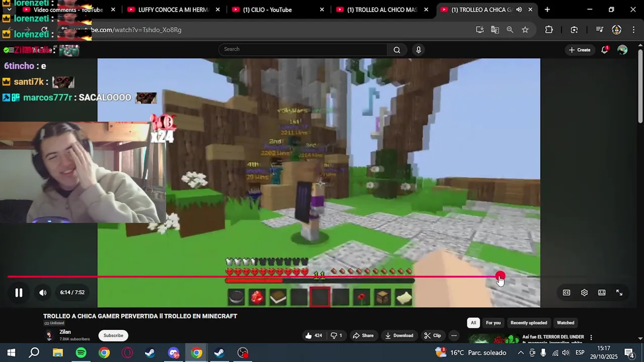Click the screenshot capture extension icon
This screenshot has height=362, width=644.
click(574, 30)
